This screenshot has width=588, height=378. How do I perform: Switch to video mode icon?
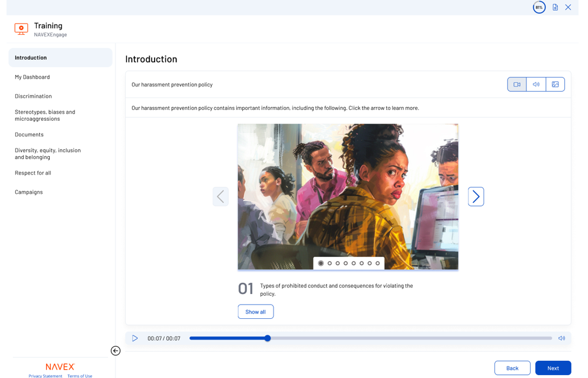(x=517, y=84)
